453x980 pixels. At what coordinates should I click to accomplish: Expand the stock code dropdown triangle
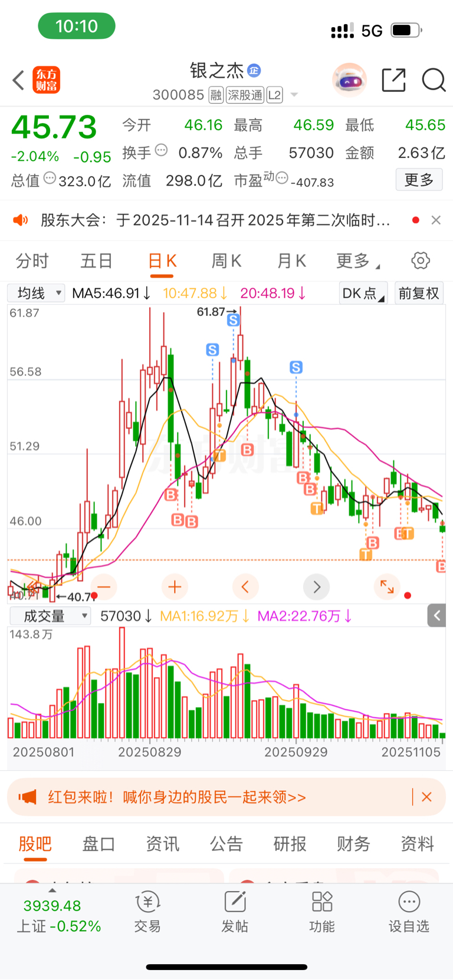[294, 95]
